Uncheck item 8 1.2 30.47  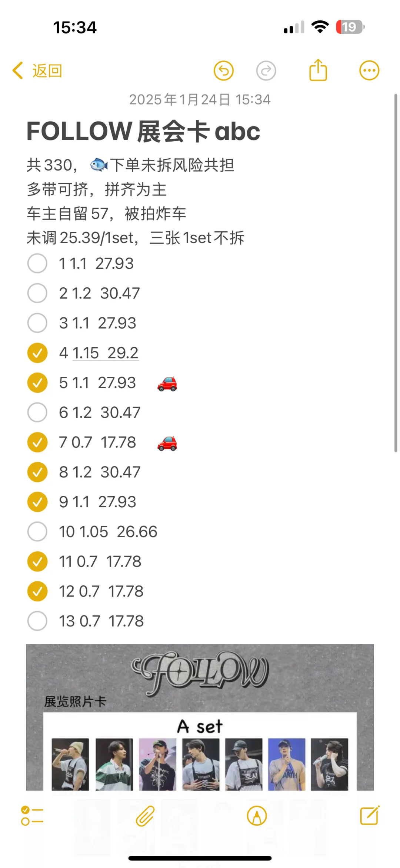37,472
